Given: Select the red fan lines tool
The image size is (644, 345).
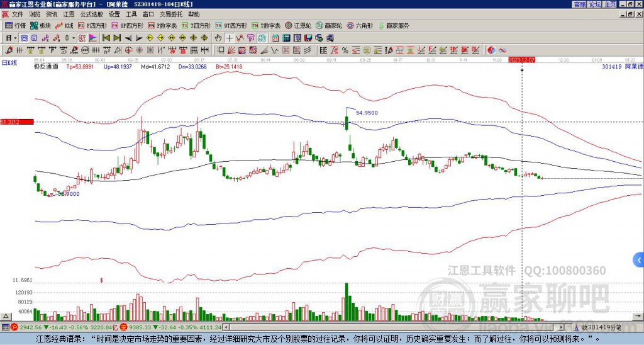Looking at the screenshot, I should tap(231, 50).
